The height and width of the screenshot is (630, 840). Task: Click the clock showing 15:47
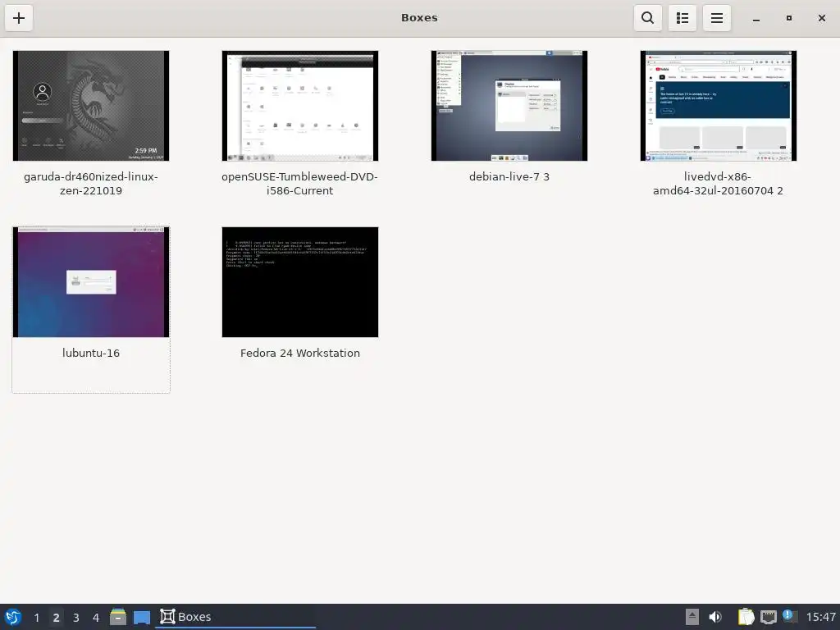[x=820, y=617]
